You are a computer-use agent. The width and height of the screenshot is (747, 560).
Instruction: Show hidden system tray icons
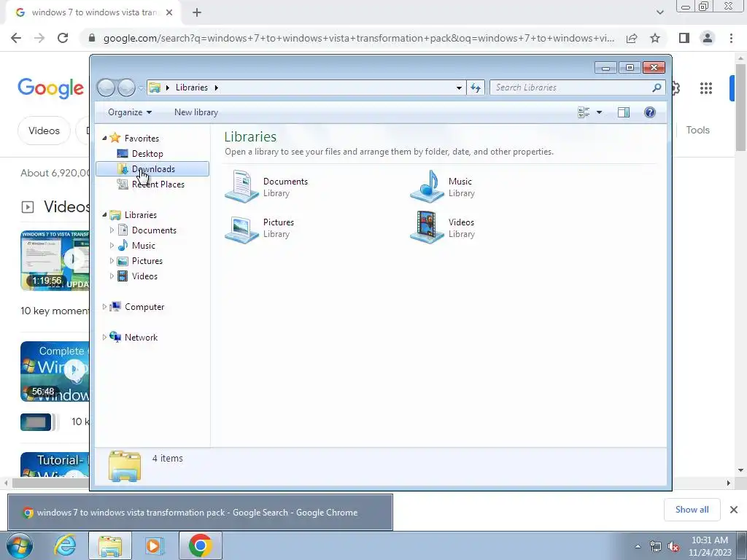coord(638,546)
